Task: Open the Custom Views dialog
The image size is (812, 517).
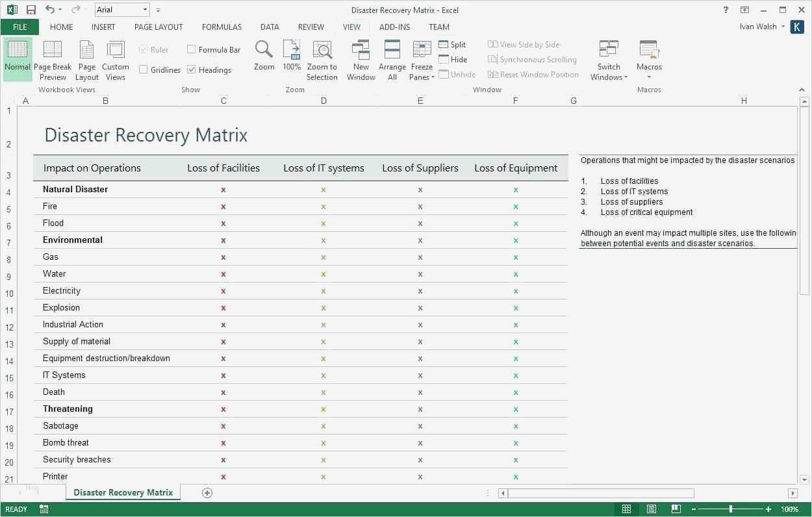Action: (x=116, y=50)
